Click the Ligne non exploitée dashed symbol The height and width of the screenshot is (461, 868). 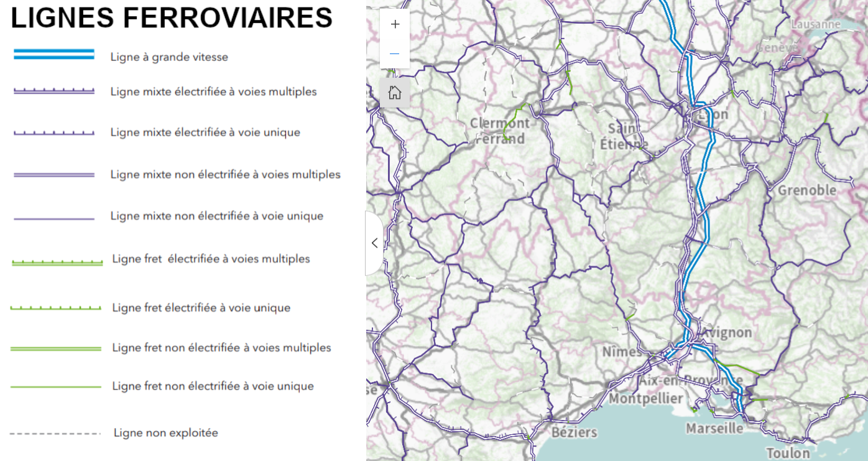point(56,432)
